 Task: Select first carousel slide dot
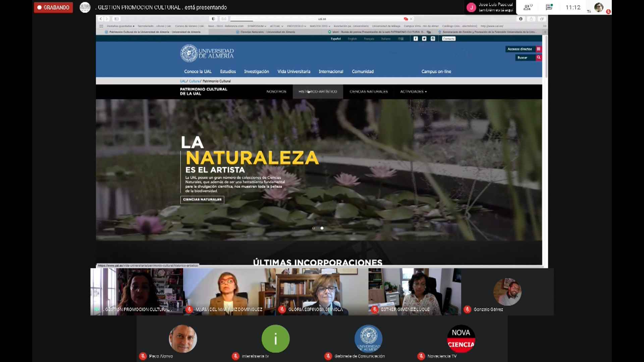314,228
